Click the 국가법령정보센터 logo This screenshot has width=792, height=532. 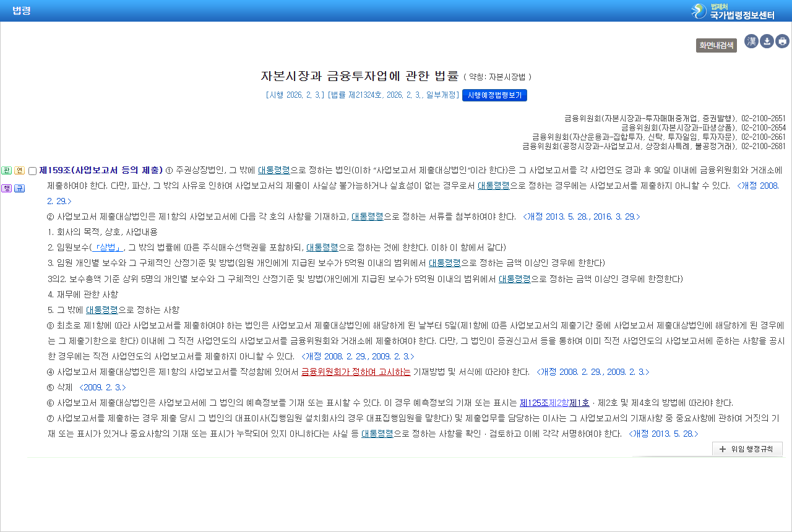pos(733,11)
